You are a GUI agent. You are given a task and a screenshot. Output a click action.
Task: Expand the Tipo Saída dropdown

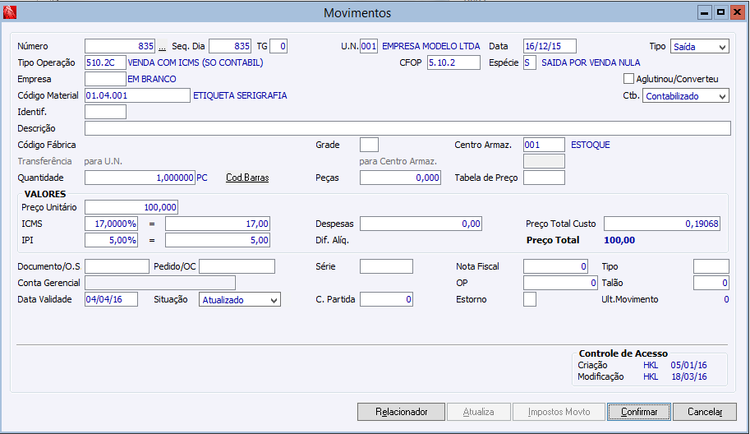pos(699,46)
